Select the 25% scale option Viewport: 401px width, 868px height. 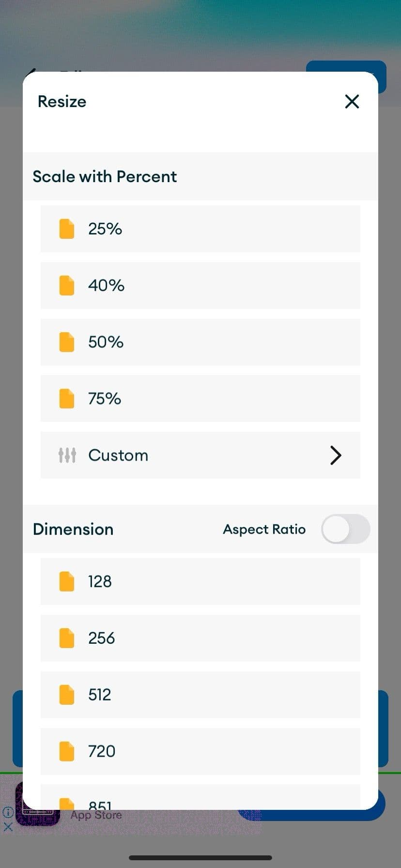tap(200, 229)
